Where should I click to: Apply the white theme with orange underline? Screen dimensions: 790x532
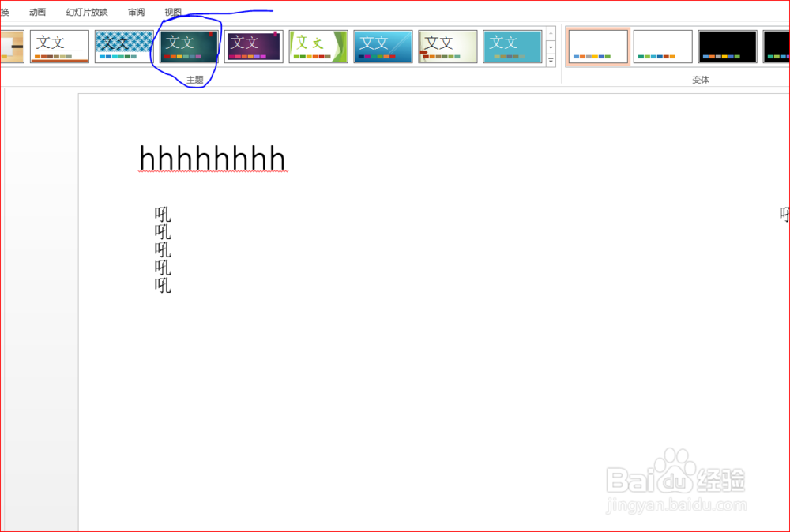point(59,47)
